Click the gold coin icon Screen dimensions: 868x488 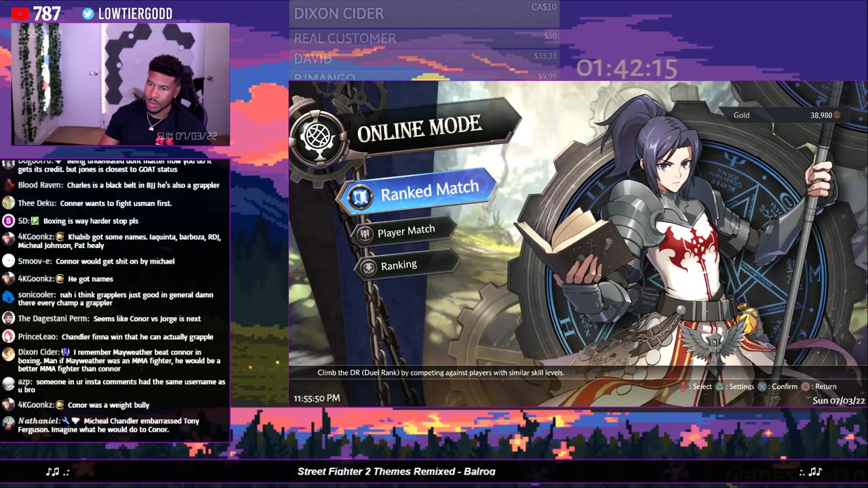837,115
